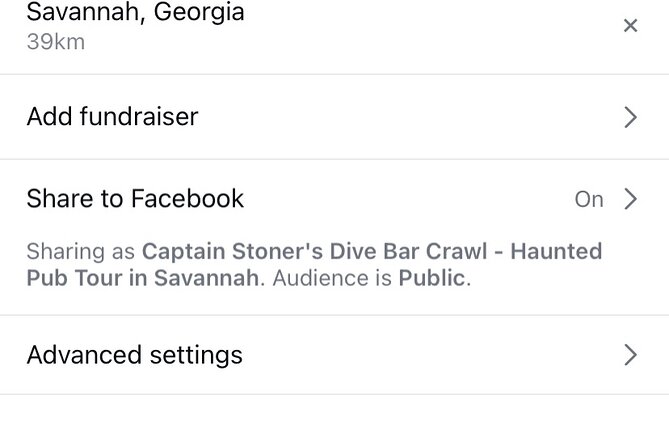Tap the 'Sharing as' description text
The image size is (669, 446).
[82, 251]
